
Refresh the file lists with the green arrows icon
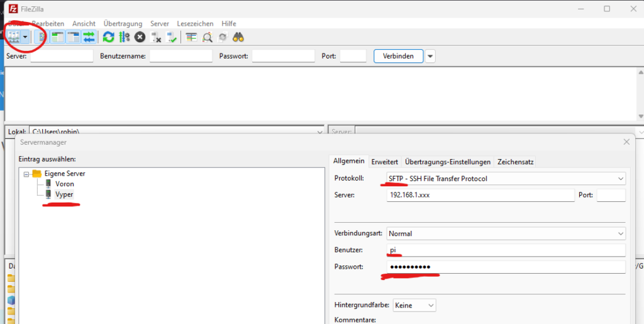(x=108, y=37)
